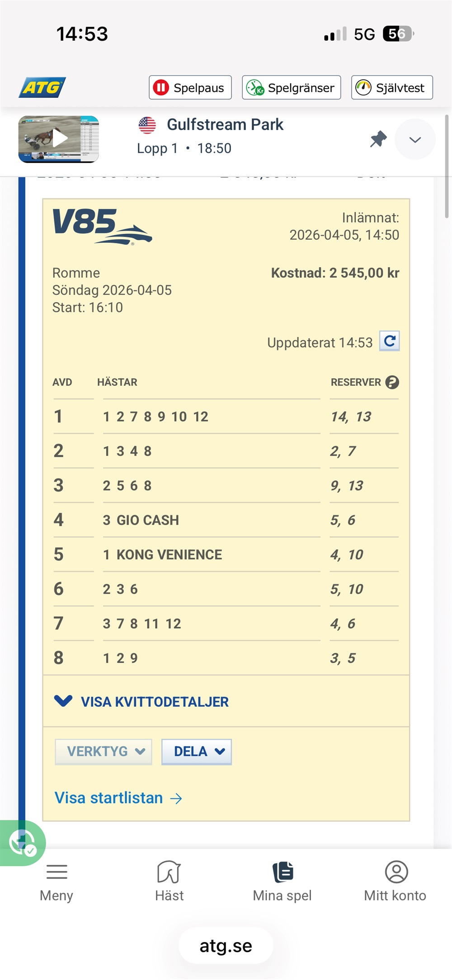The width and height of the screenshot is (452, 980).
Task: Switch to the Häst tab
Action: (169, 881)
